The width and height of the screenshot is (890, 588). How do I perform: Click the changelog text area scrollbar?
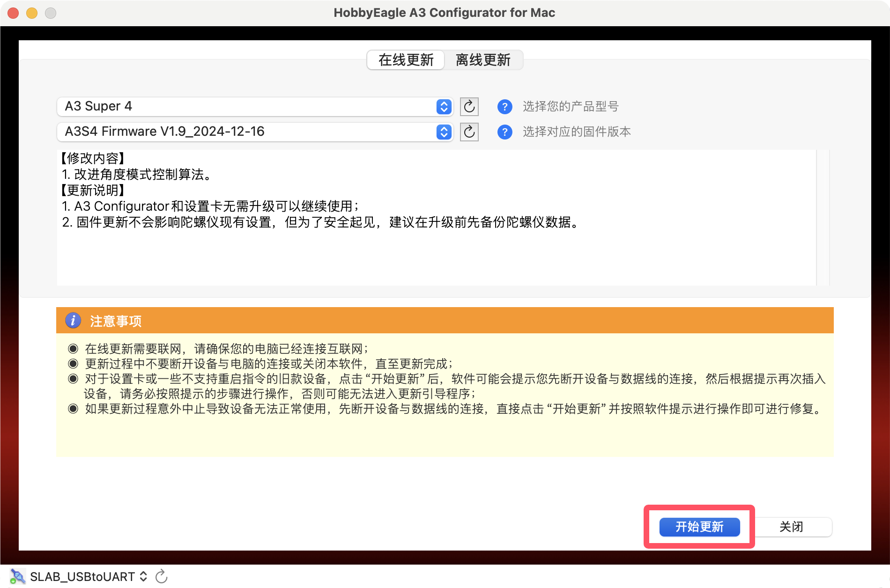[823, 217]
